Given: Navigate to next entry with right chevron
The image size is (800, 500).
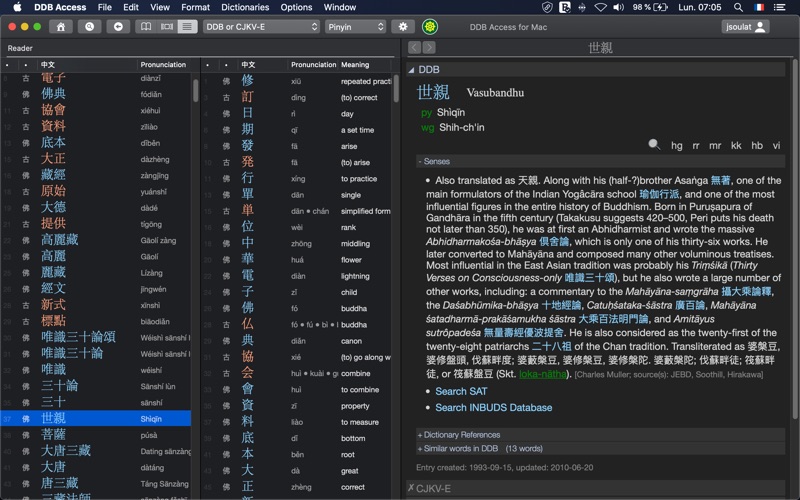Looking at the screenshot, I should pos(429,47).
